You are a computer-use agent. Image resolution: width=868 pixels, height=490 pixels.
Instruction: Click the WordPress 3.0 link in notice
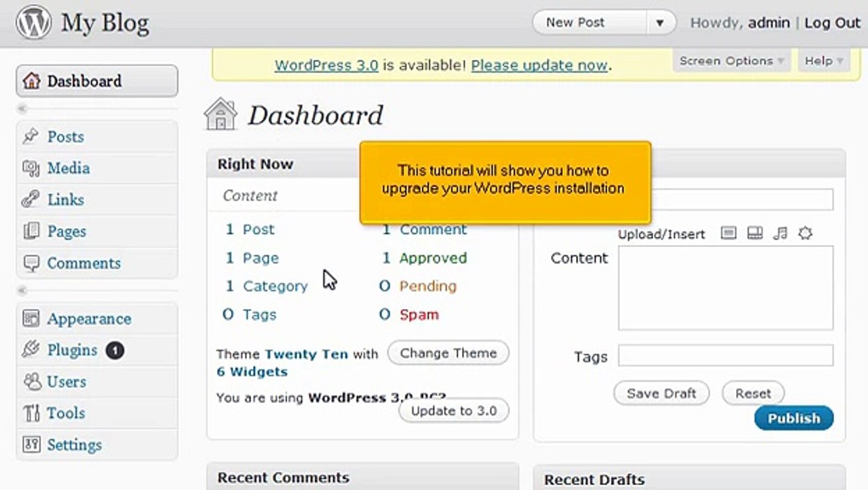(x=327, y=65)
